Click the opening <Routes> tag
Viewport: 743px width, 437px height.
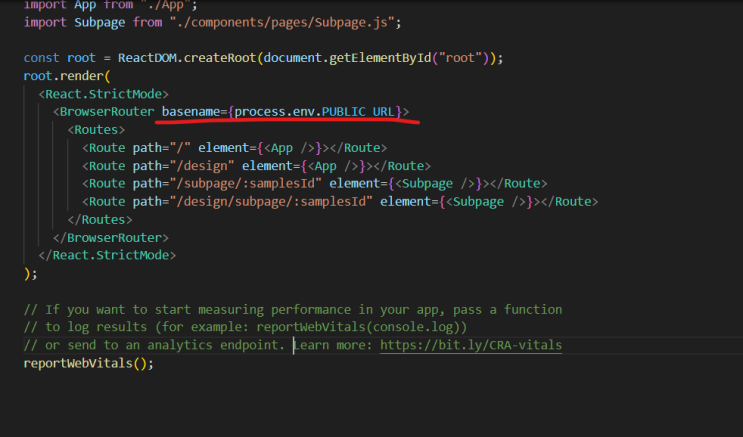[96, 130]
